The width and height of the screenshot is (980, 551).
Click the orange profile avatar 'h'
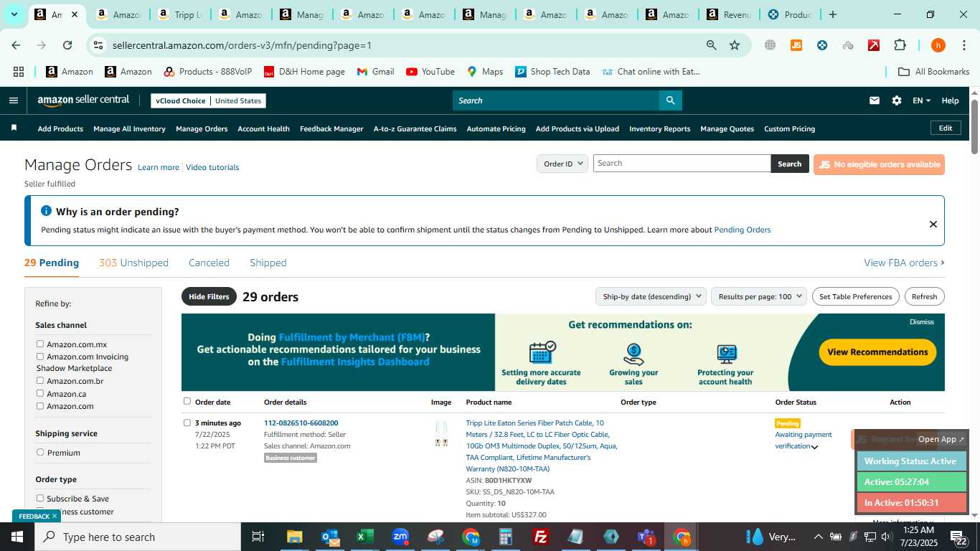[938, 45]
